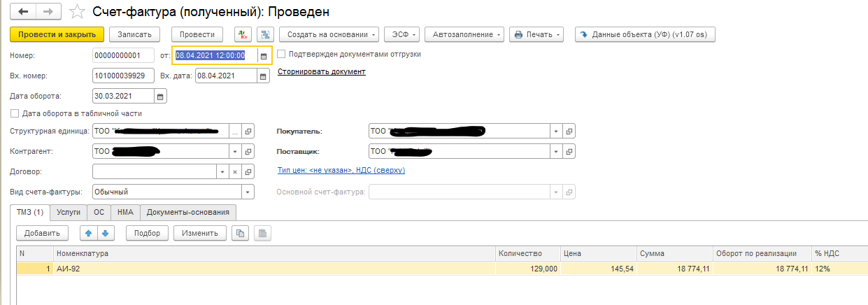This screenshot has width=868, height=305.
Task: Click Провести и закрыть button
Action: pos(57,34)
